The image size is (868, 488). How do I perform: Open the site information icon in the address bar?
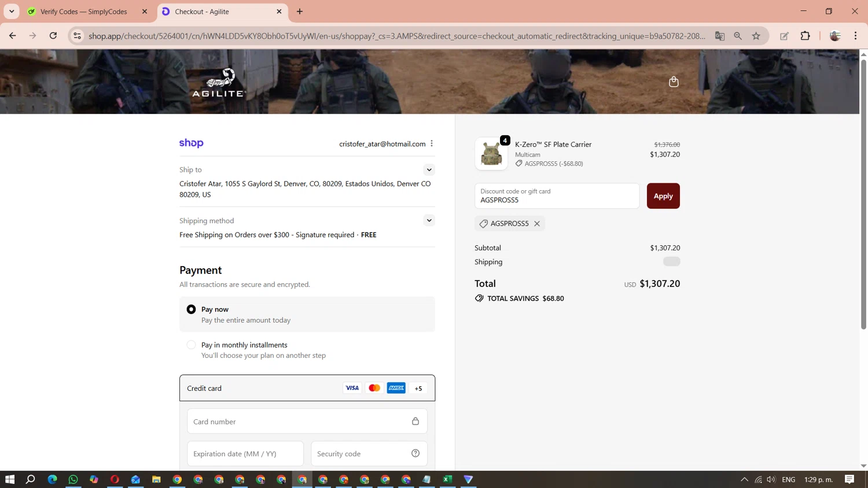[77, 36]
